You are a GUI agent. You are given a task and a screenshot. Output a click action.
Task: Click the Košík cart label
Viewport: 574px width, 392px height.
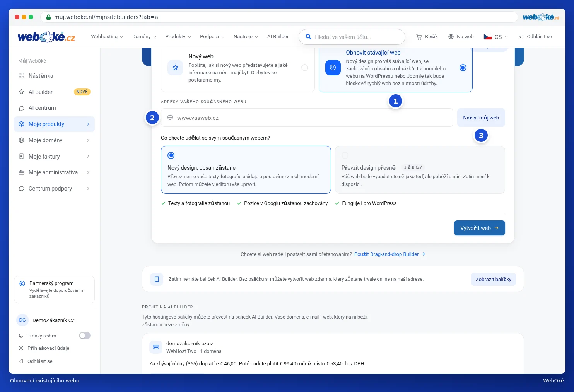(x=432, y=37)
